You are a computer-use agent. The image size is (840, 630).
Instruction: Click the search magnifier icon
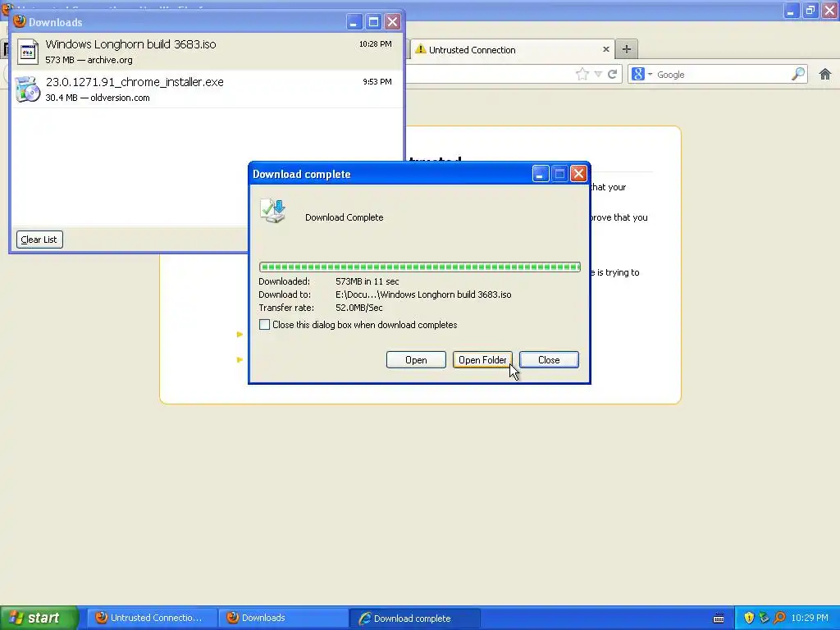[x=798, y=74]
